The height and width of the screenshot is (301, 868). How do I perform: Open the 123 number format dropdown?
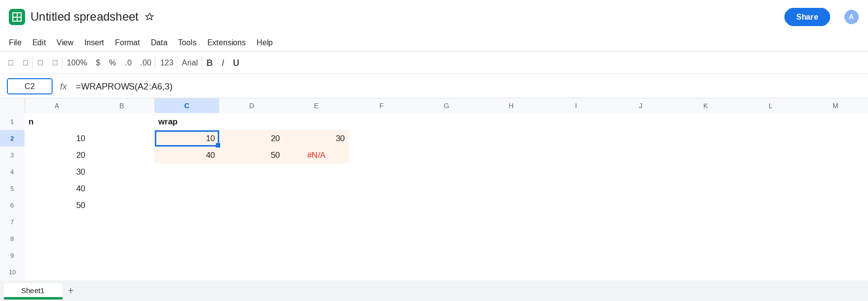pos(167,63)
